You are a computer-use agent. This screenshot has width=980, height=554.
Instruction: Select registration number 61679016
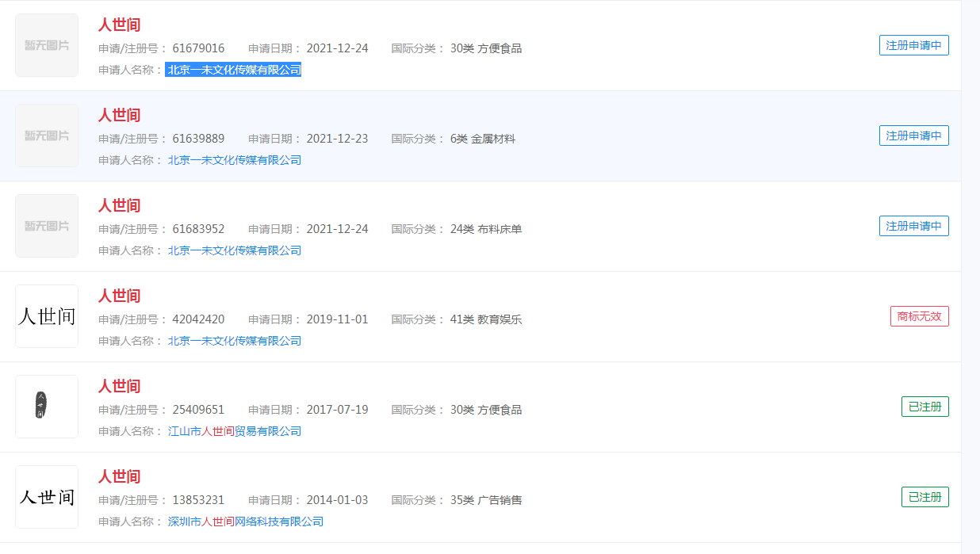tap(198, 48)
